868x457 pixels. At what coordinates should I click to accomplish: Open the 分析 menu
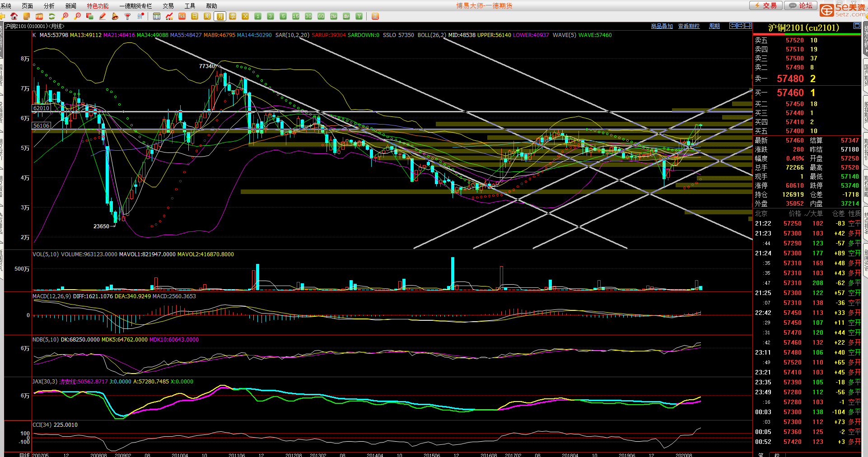click(49, 6)
